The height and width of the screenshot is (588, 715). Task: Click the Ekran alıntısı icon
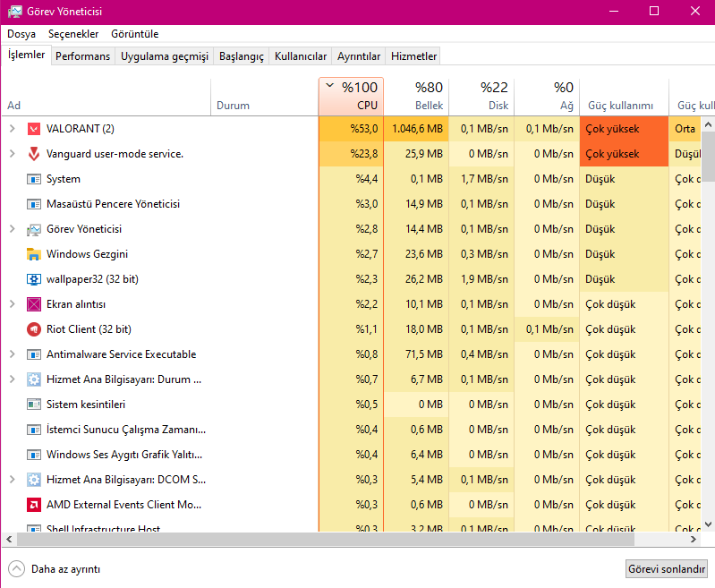(x=34, y=304)
